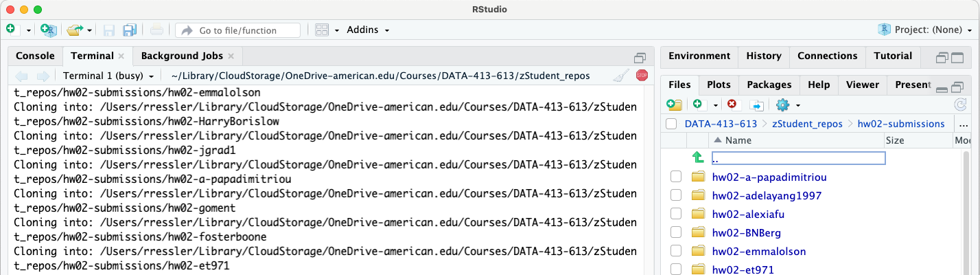
Task: Open the Connections tab
Action: (x=828, y=56)
